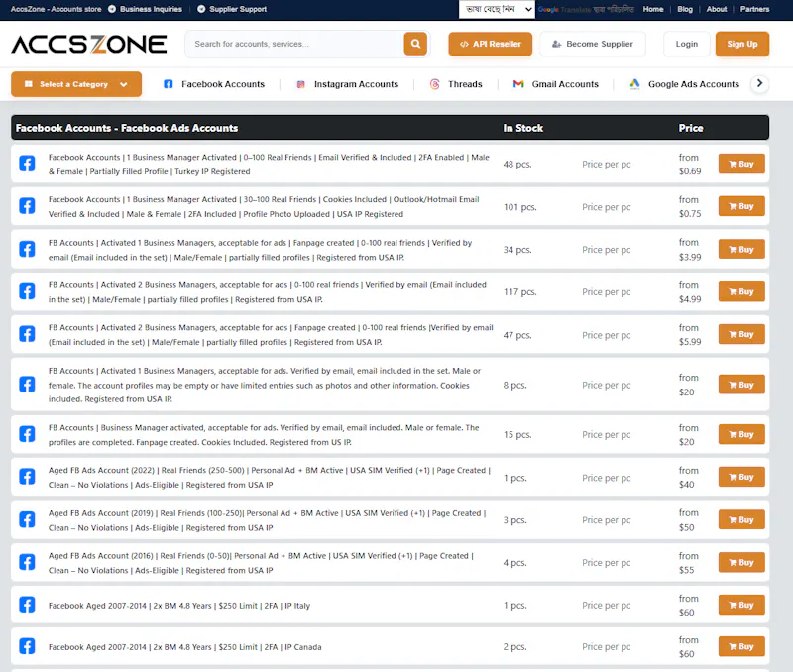Open Aged FB Ads Account (2019) listing
The height and width of the screenshot is (672, 793).
(267, 520)
